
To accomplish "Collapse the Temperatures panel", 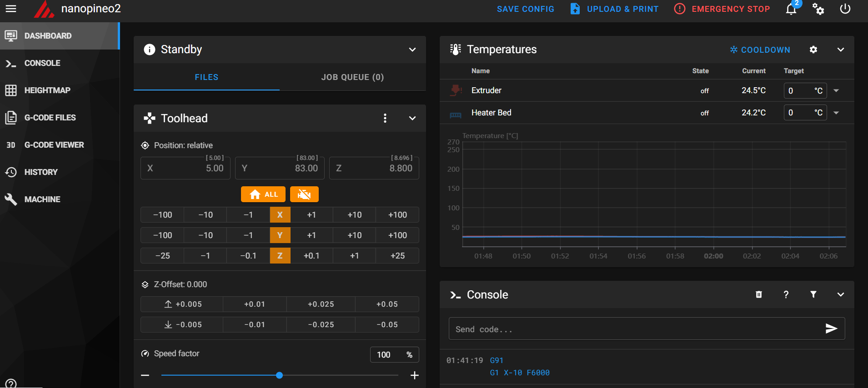I will pos(841,50).
